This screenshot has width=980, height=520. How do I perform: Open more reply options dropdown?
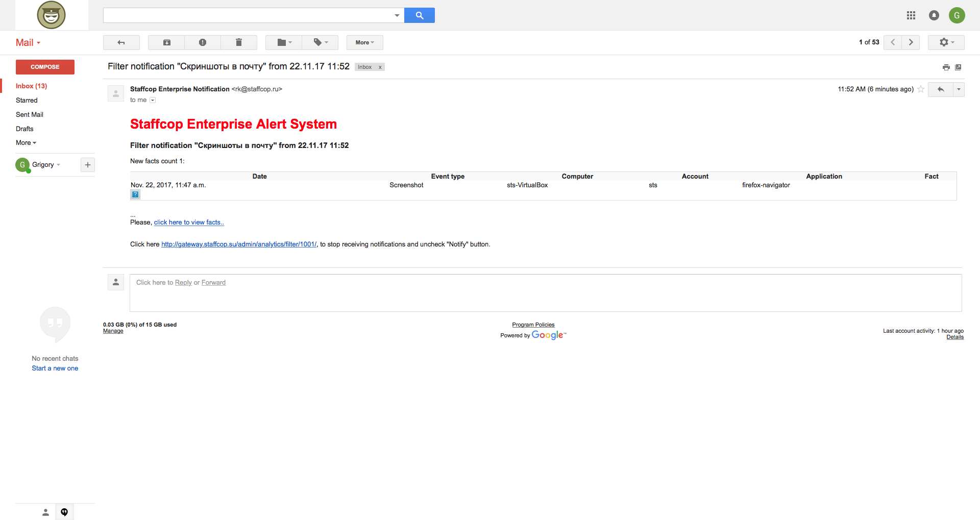959,89
